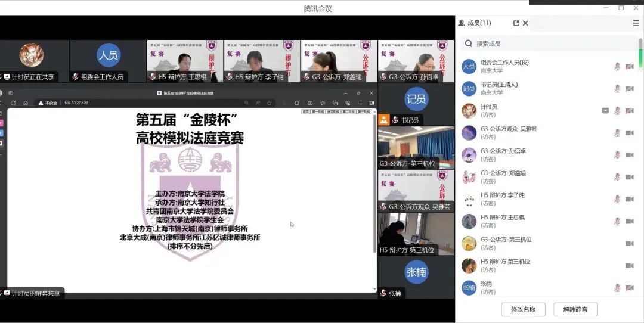Click 解除静音 button
The image size is (644, 323).
[575, 309]
